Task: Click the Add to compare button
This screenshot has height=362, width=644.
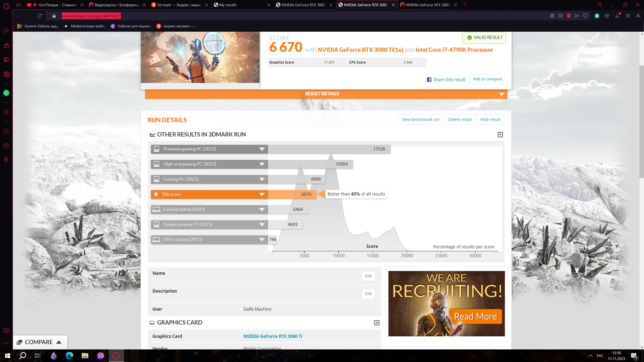Action: coord(487,79)
